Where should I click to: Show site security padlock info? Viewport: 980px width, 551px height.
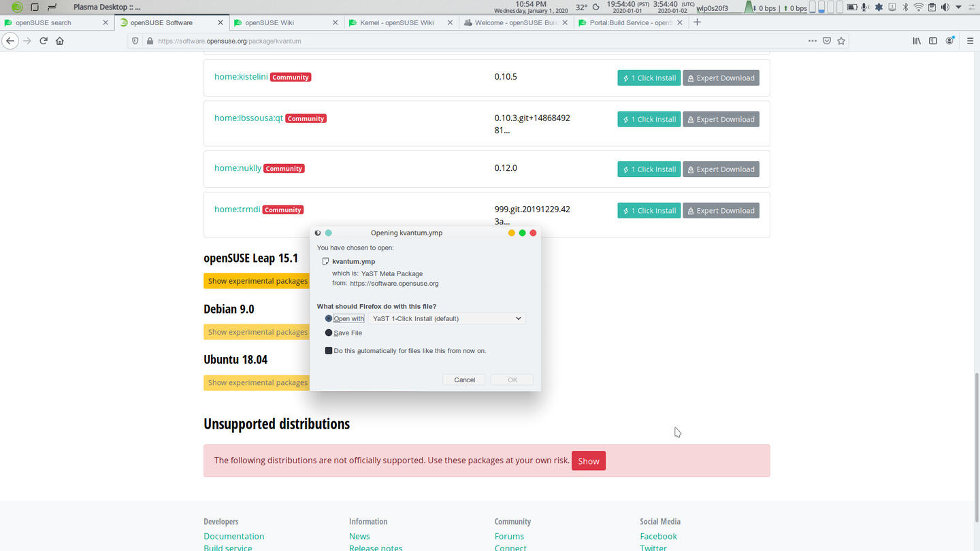[150, 41]
